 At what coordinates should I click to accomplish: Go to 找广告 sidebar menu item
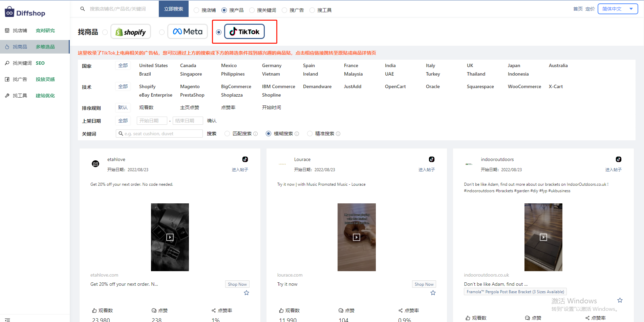[20, 79]
